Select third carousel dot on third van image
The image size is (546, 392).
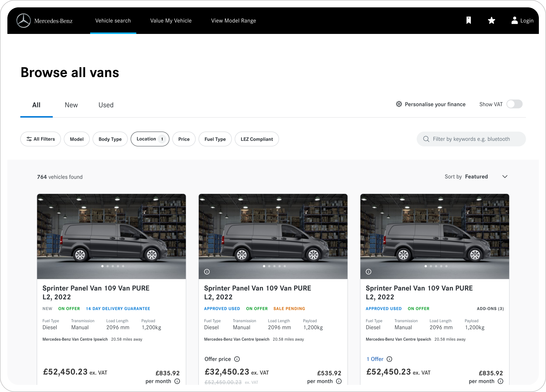tap(436, 266)
